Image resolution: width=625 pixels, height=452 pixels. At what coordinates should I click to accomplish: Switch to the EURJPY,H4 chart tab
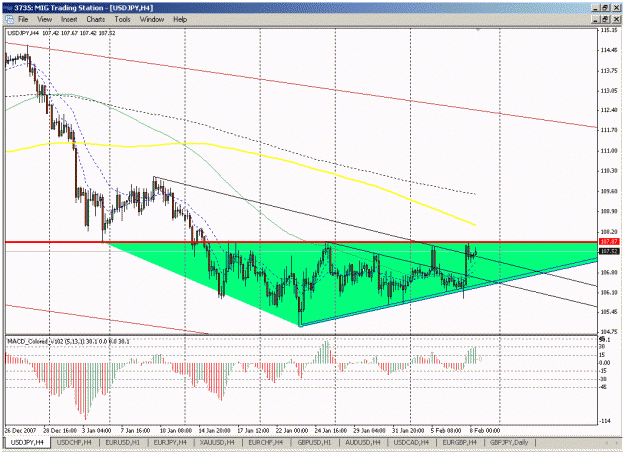pyautogui.click(x=170, y=442)
